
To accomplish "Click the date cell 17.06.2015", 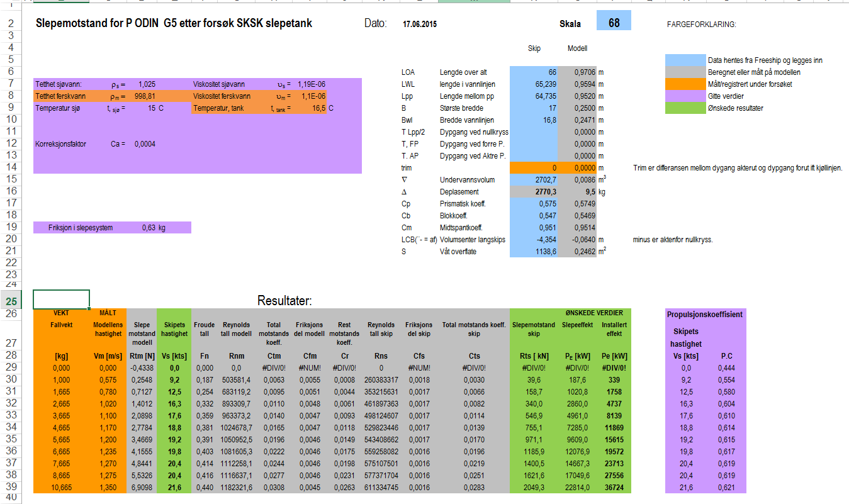I will tap(420, 25).
